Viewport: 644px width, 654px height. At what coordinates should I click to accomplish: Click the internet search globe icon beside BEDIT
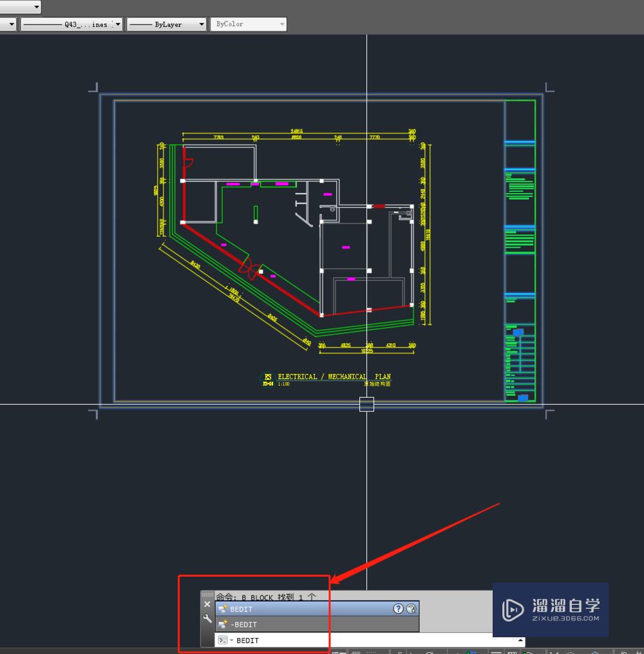pyautogui.click(x=411, y=609)
